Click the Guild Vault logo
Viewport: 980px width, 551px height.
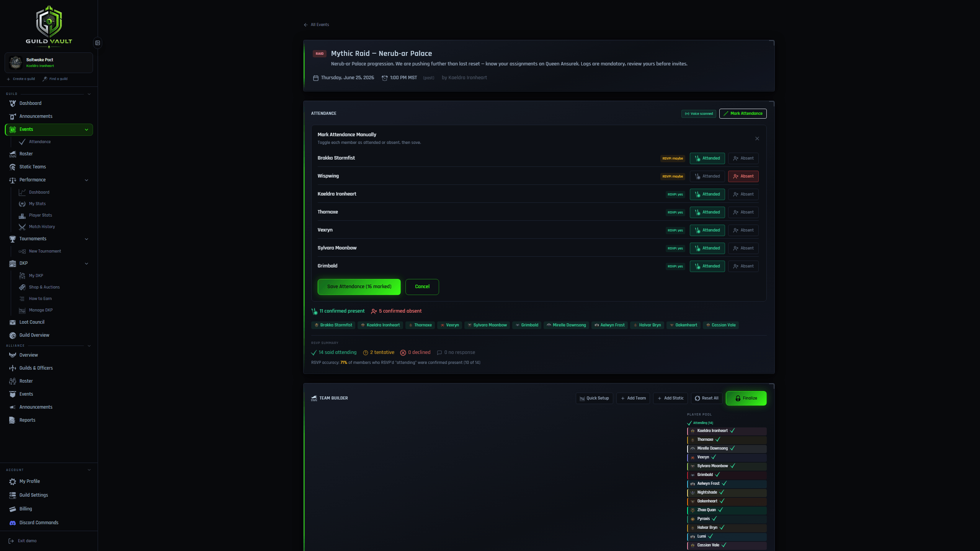(49, 26)
